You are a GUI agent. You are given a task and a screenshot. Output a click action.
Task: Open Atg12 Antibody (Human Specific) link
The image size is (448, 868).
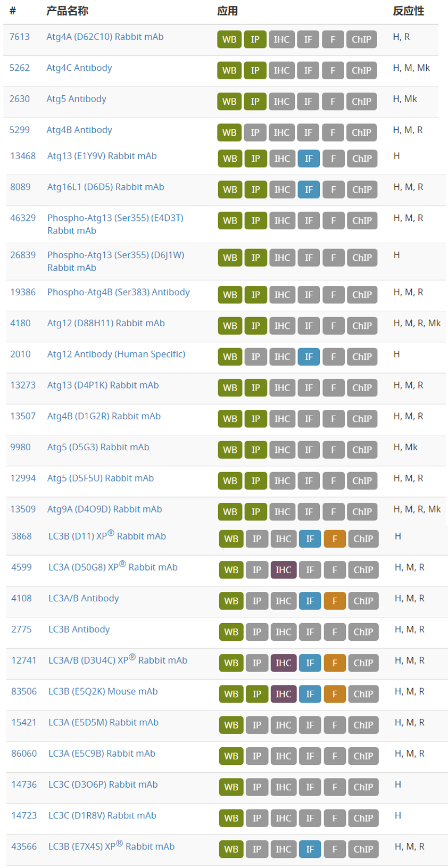(x=117, y=354)
